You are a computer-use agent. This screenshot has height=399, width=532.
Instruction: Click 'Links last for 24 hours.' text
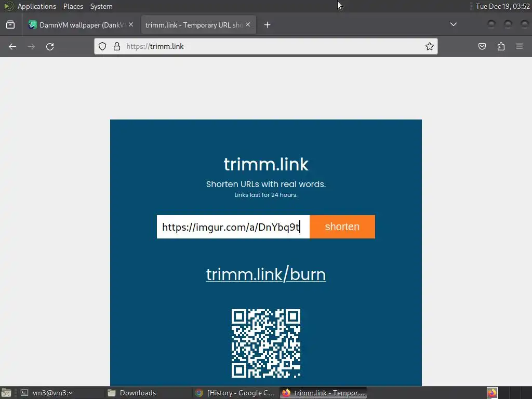pos(265,195)
